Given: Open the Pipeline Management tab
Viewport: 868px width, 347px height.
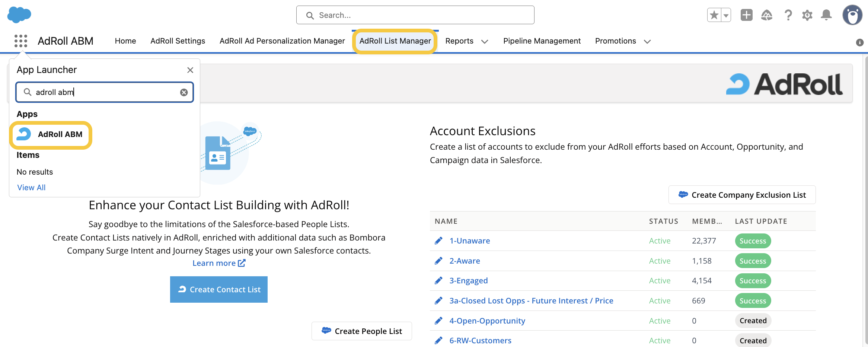Looking at the screenshot, I should click(542, 41).
